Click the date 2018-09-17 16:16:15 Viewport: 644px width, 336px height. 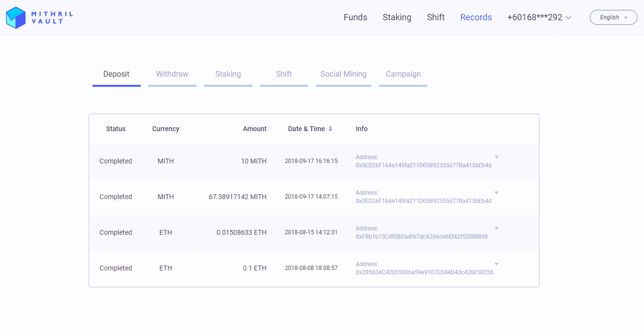pyautogui.click(x=311, y=161)
